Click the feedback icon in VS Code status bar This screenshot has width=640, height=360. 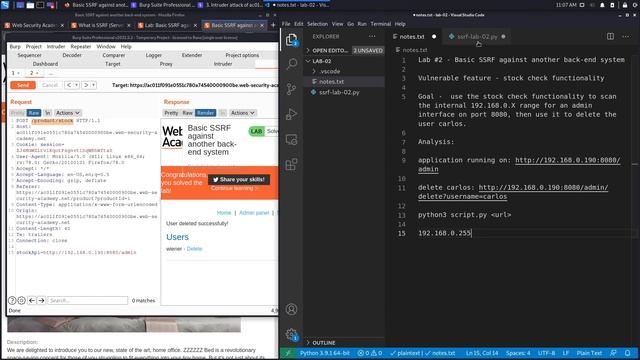[613, 353]
